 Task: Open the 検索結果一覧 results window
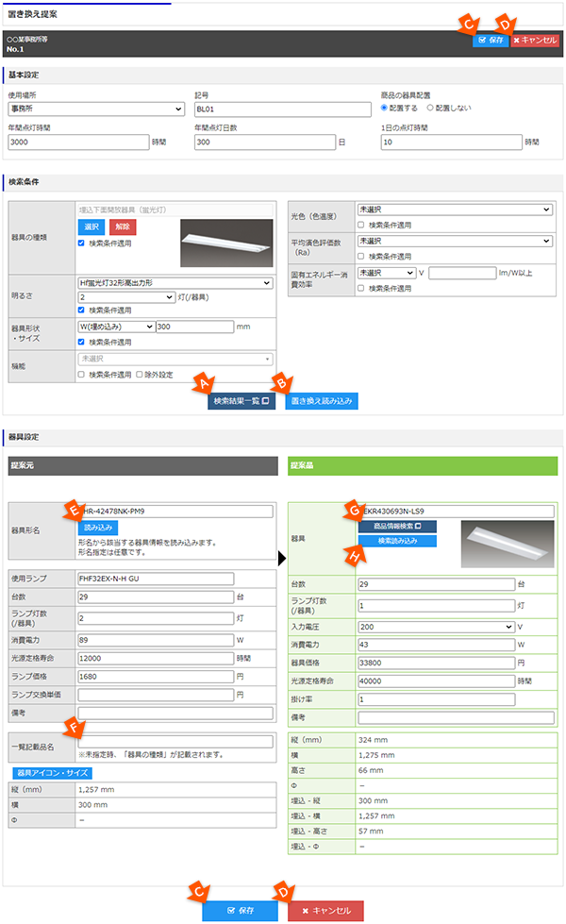(242, 400)
